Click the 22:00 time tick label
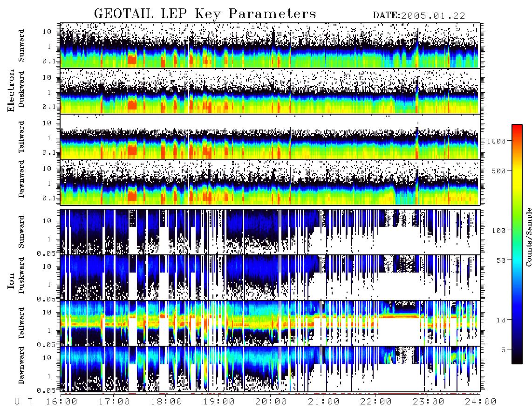Viewport: 532px width, 410px height. pos(376,402)
